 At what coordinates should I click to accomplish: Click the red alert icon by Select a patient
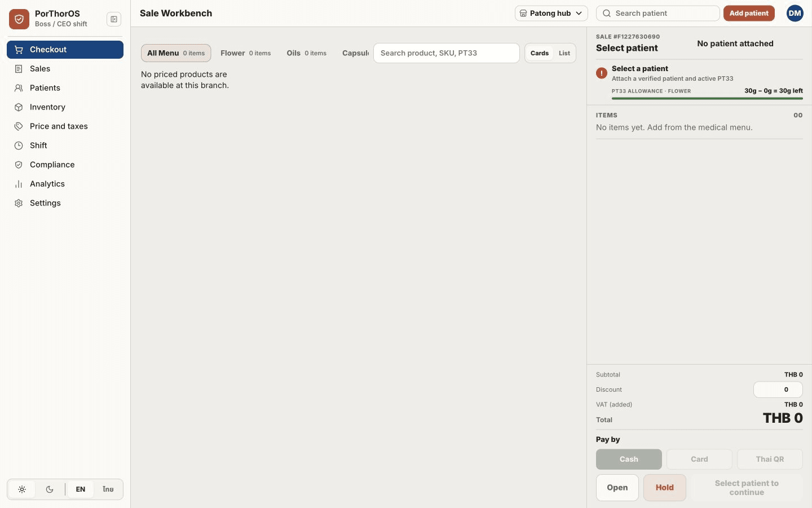(602, 73)
